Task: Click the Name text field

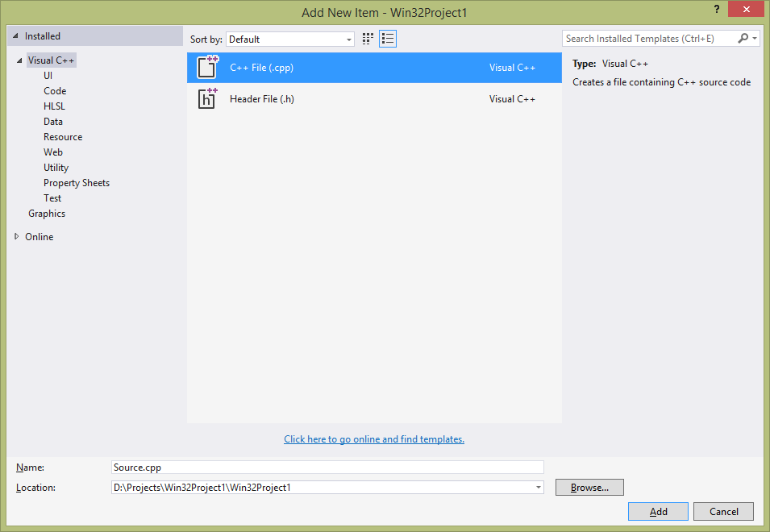Action: pyautogui.click(x=327, y=468)
